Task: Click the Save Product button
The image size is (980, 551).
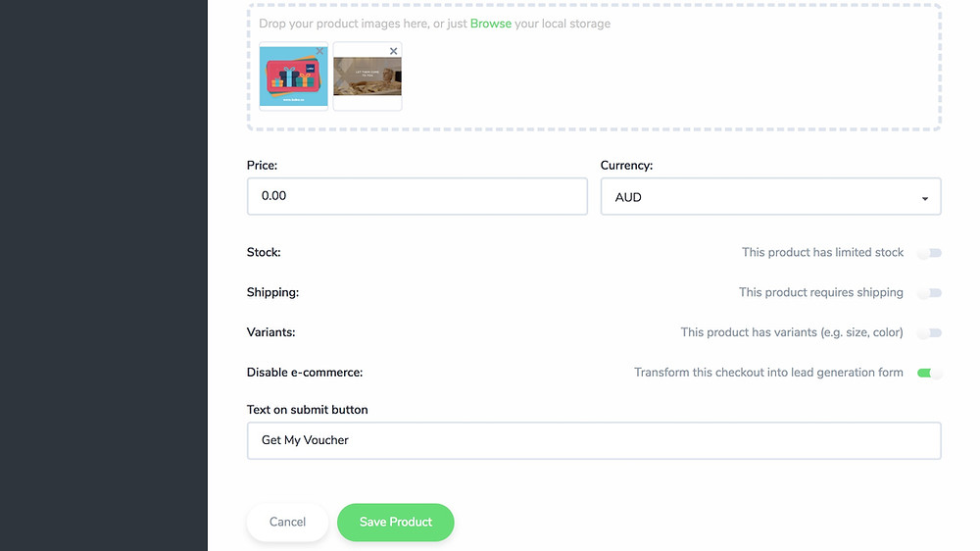Action: click(x=396, y=523)
